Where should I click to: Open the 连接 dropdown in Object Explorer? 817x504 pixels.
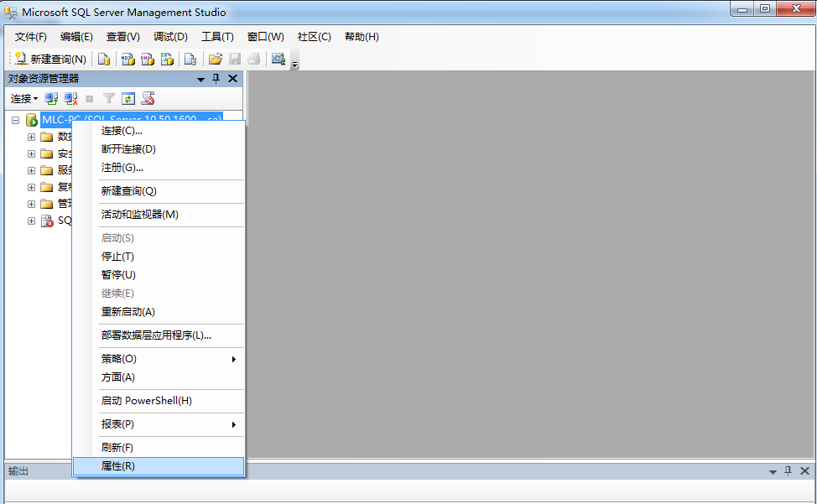24,98
